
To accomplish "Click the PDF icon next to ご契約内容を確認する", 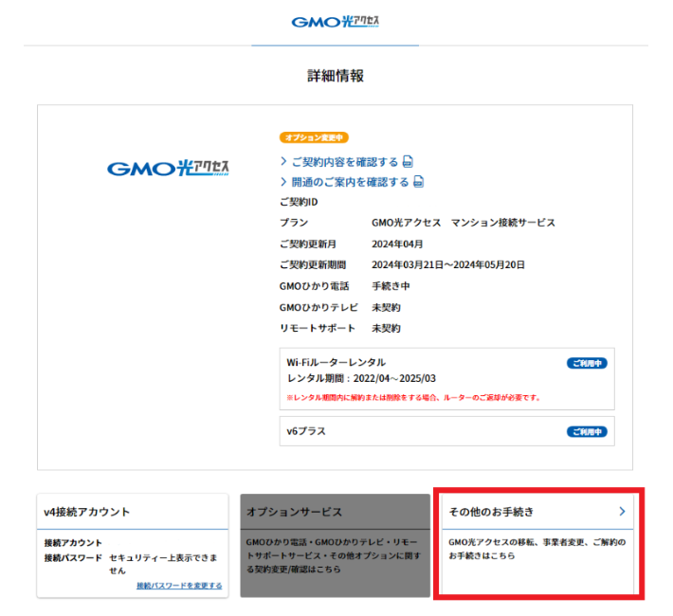I will (408, 162).
